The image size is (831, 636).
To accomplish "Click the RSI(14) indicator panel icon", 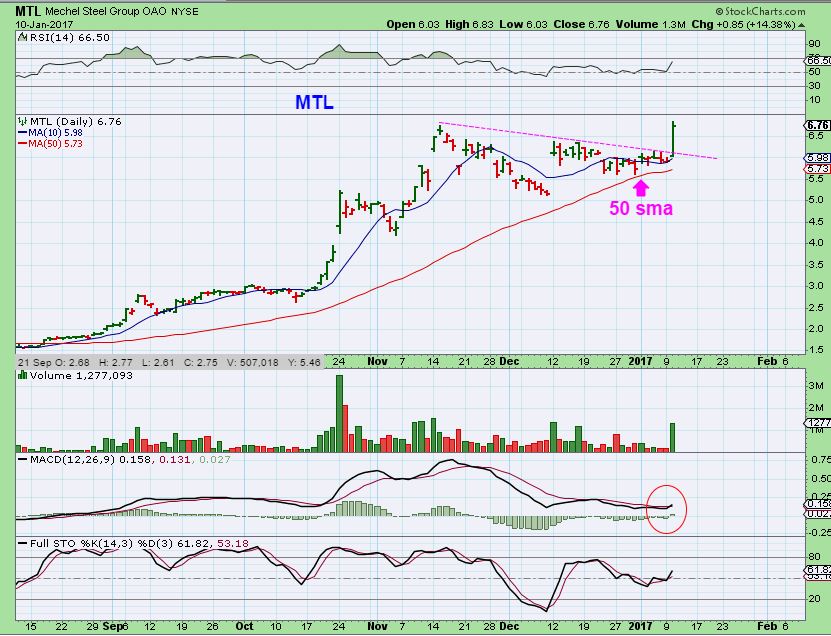I will [23, 38].
